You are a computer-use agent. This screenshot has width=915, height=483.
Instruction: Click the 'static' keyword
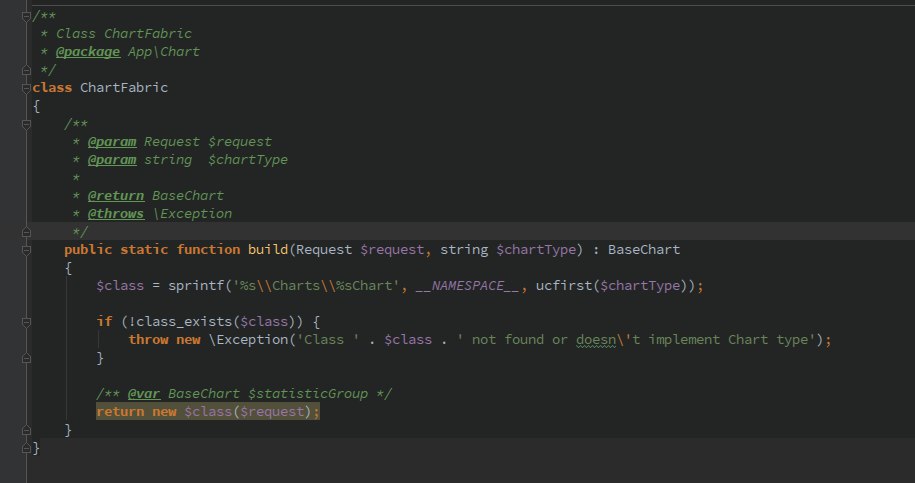coord(144,250)
